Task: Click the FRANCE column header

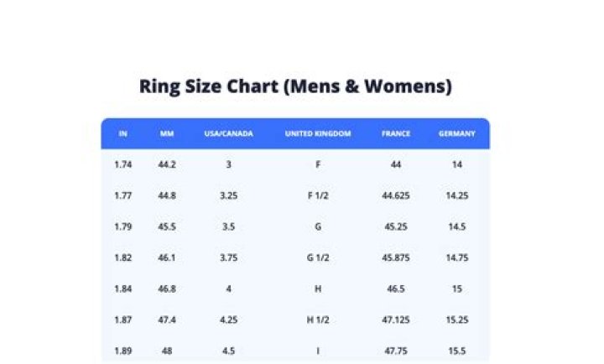Action: click(396, 133)
